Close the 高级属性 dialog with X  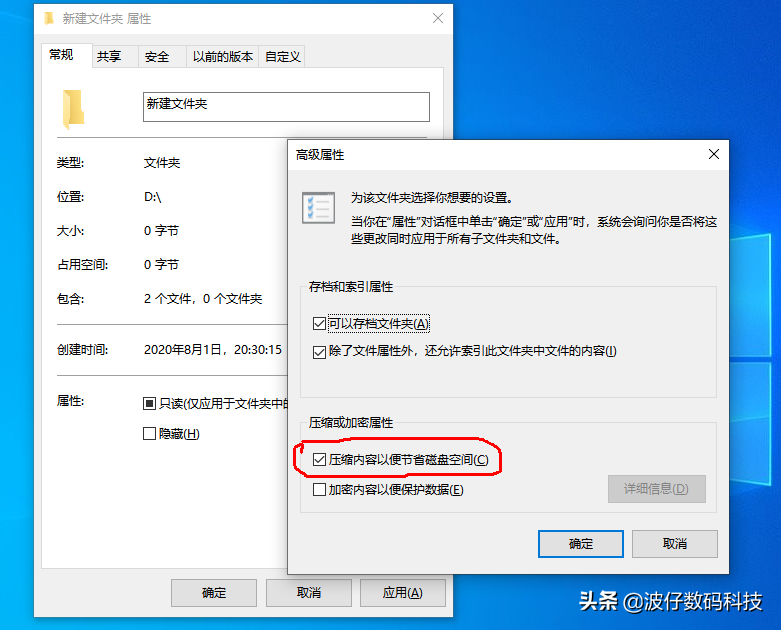tap(713, 154)
